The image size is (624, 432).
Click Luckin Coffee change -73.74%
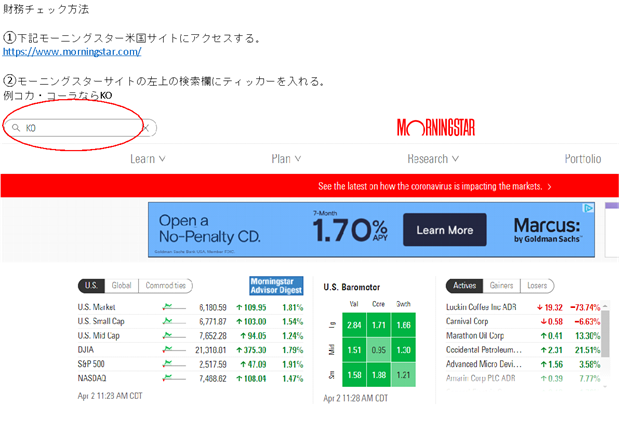(x=585, y=307)
